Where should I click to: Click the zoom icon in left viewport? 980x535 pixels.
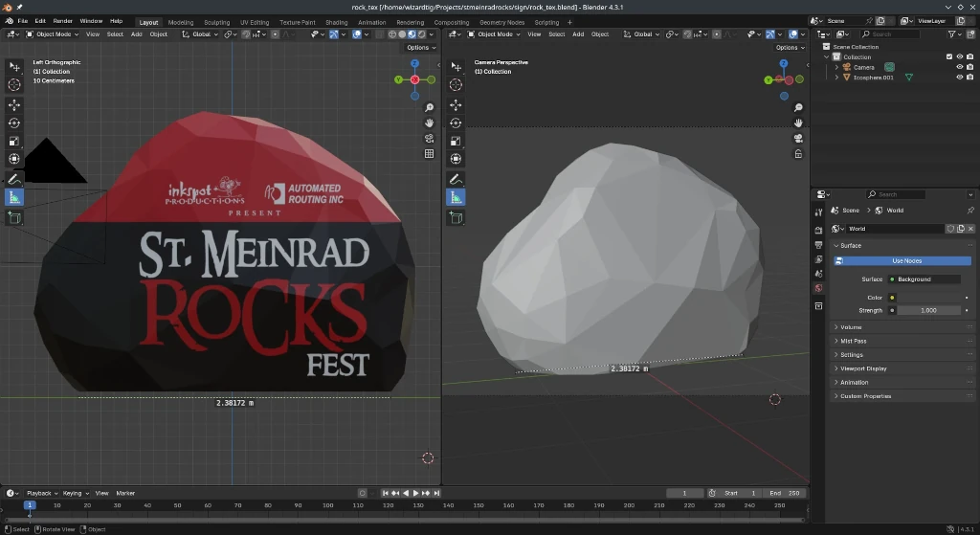click(x=430, y=107)
